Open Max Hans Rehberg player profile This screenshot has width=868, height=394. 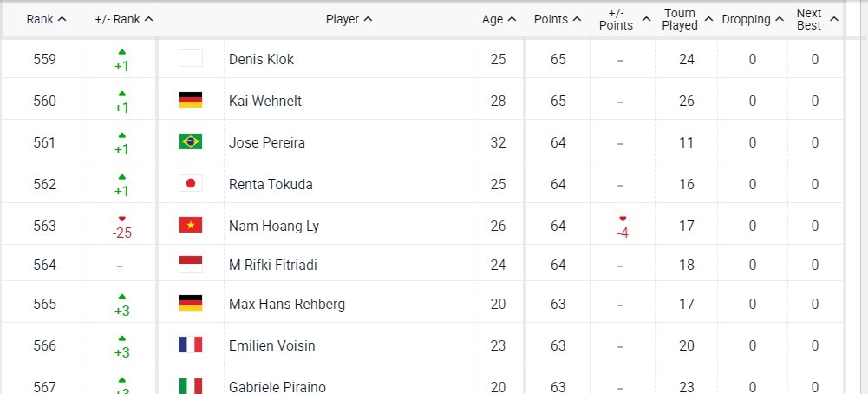(x=287, y=305)
